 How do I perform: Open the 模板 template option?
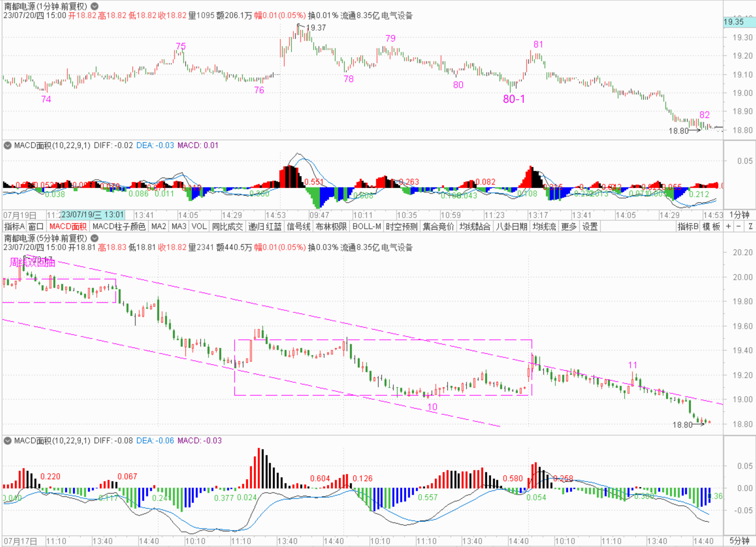coord(711,226)
